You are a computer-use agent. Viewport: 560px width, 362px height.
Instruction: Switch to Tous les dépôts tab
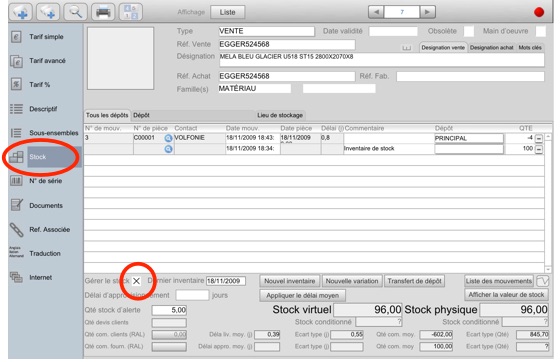(x=107, y=115)
